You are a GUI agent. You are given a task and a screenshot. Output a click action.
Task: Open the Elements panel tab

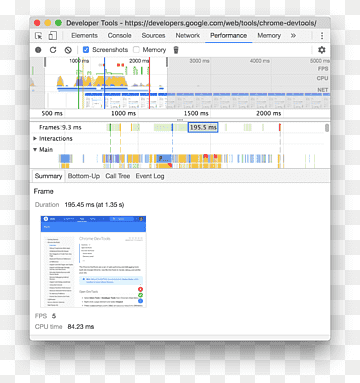tap(84, 35)
